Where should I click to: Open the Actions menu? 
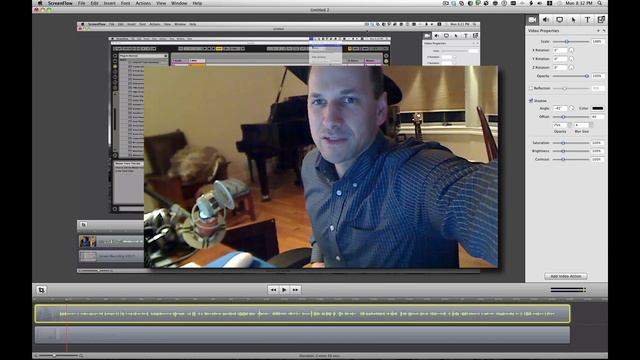pos(143,3)
